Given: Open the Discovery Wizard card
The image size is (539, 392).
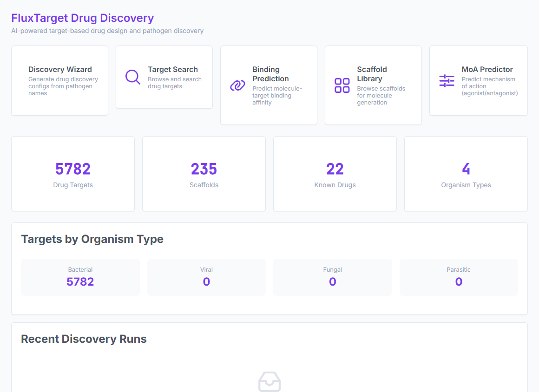Looking at the screenshot, I should 60,81.
